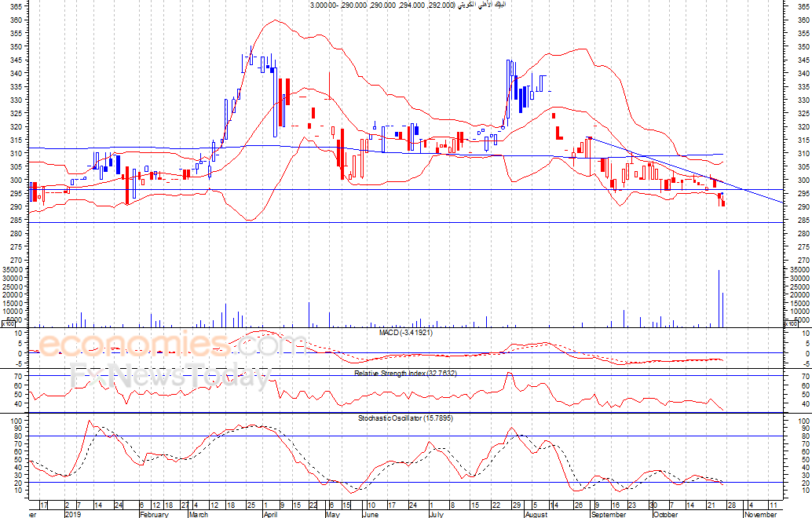Select the Relative Strength Index label
The image size is (812, 518).
[405, 373]
